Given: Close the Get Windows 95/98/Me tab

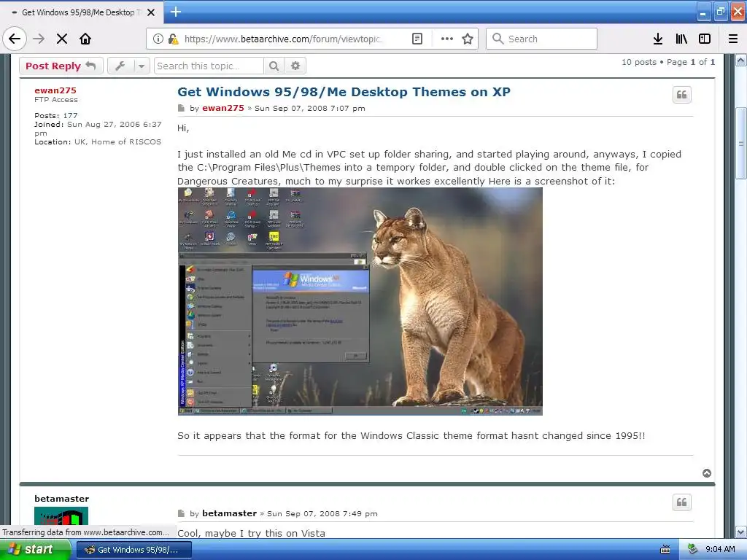Looking at the screenshot, I should click(151, 12).
